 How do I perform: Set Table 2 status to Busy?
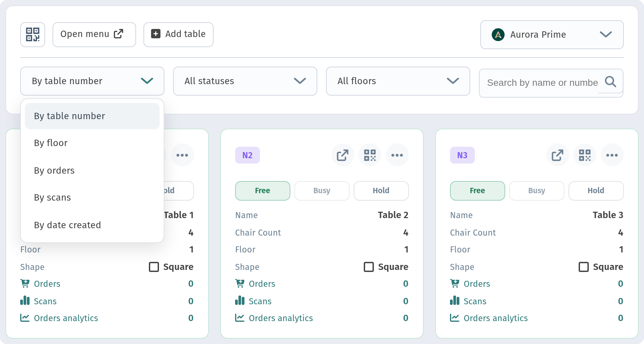pyautogui.click(x=322, y=191)
